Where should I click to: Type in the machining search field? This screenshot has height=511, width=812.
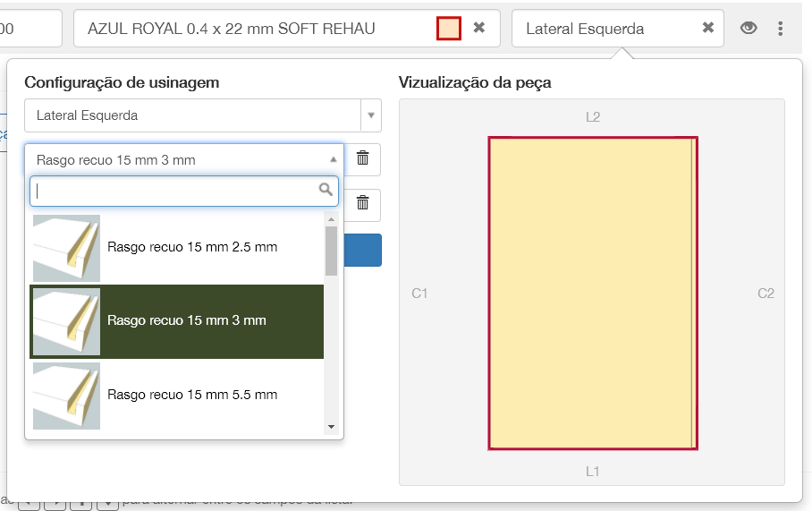coord(174,191)
